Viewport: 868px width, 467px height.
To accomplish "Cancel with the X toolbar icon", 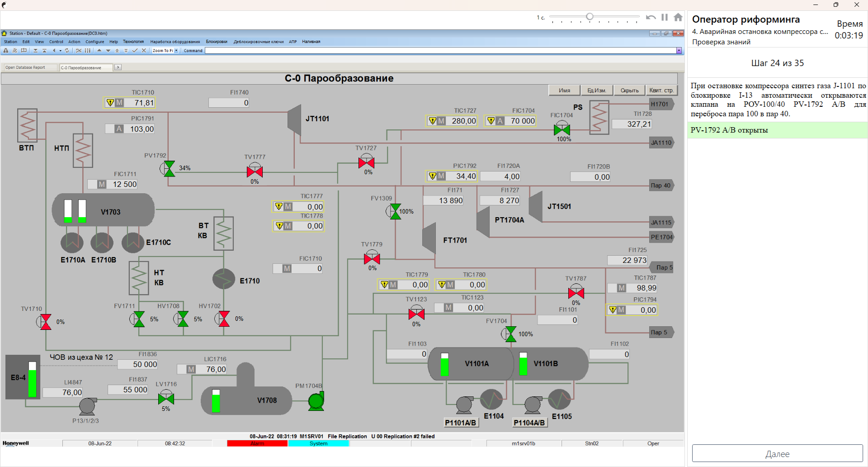I will pyautogui.click(x=144, y=51).
